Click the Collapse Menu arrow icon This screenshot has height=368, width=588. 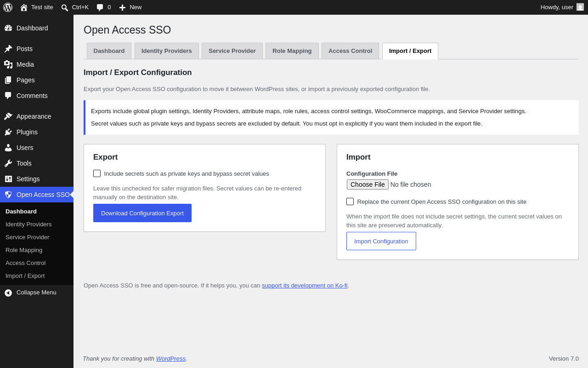8,293
